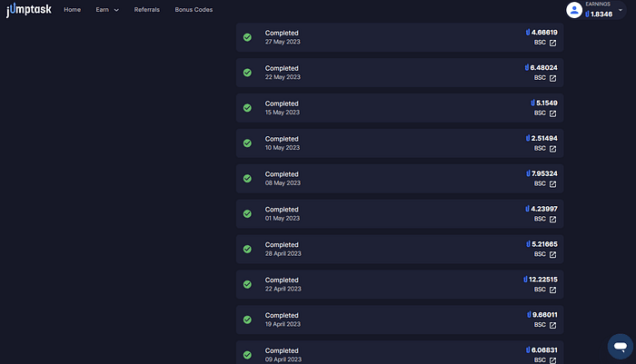Open external link icon for 01 May 2023 payout
Screen dimensions: 636x364
pyautogui.click(x=552, y=220)
